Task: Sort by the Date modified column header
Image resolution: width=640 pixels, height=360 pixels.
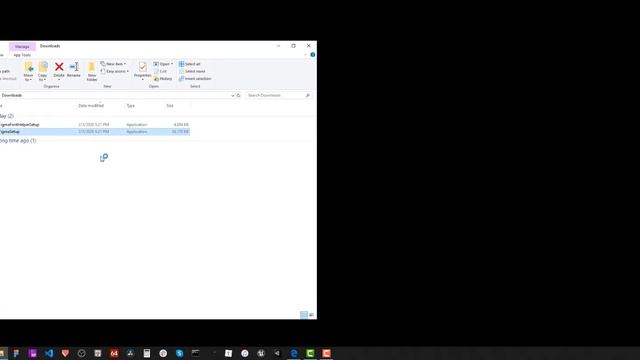Action: (91, 106)
